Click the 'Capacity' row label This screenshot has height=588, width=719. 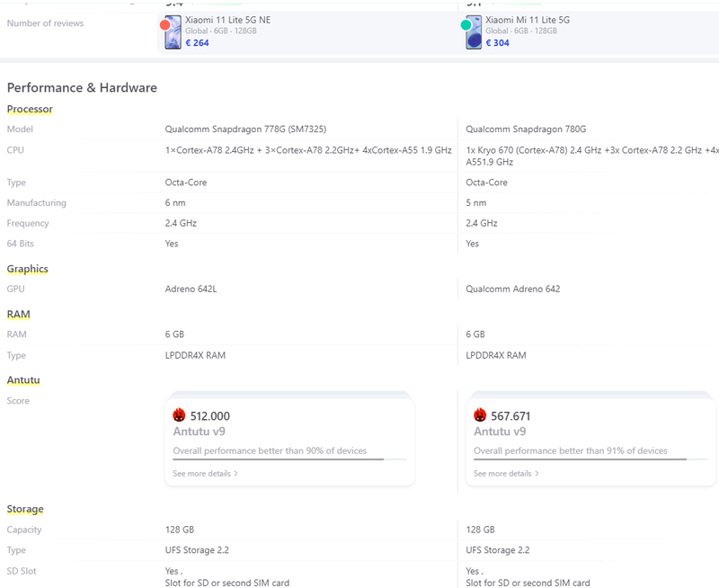pyautogui.click(x=24, y=530)
